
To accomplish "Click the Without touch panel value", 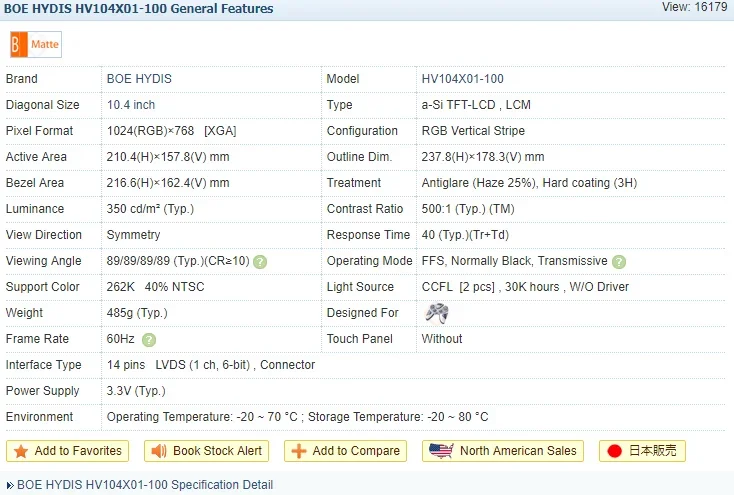I will pos(442,339).
